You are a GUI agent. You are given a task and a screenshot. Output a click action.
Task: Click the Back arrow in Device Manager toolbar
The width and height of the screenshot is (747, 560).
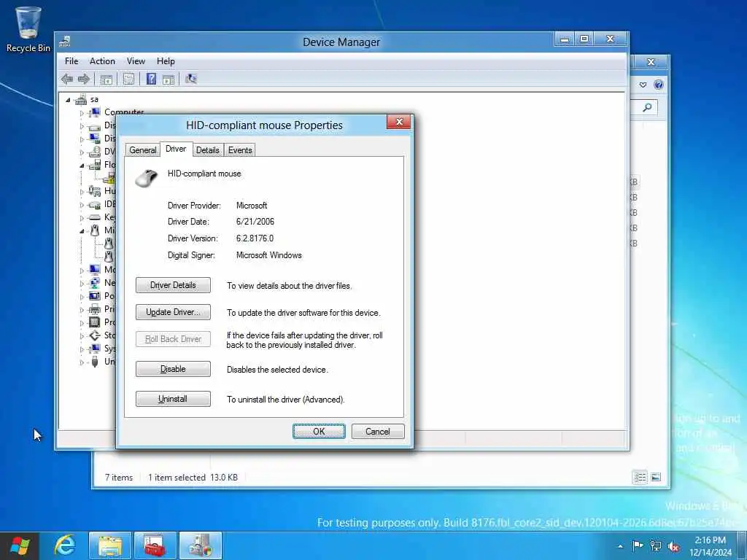(x=67, y=79)
